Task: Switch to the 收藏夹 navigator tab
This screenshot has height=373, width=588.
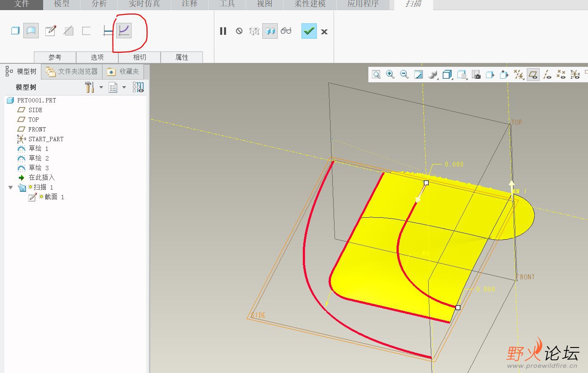Action: (x=124, y=71)
